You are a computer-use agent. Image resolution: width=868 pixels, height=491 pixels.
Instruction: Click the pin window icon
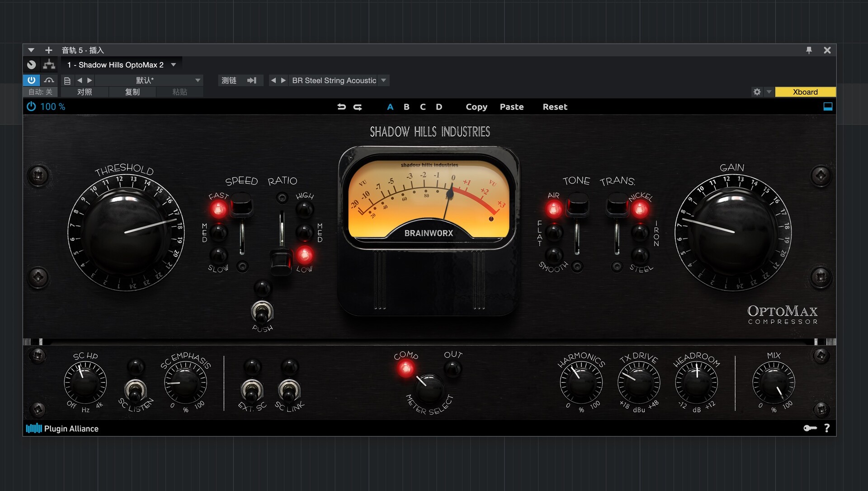[x=809, y=50]
